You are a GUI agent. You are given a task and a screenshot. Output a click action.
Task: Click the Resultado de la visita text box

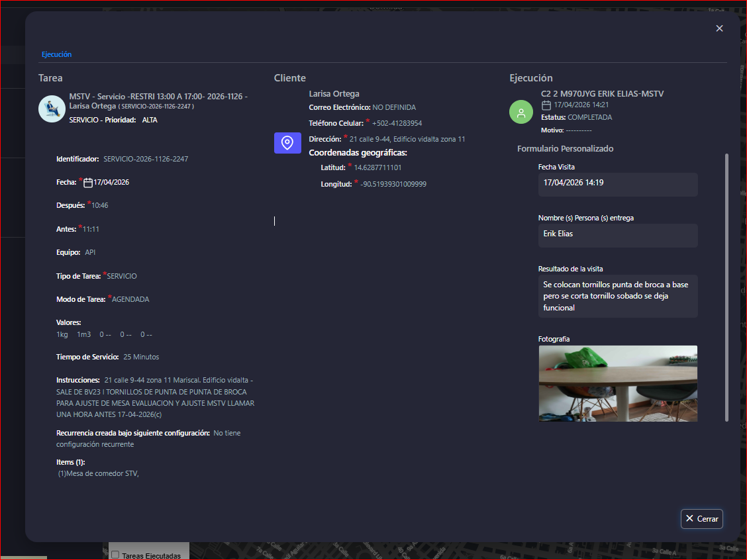[617, 296]
